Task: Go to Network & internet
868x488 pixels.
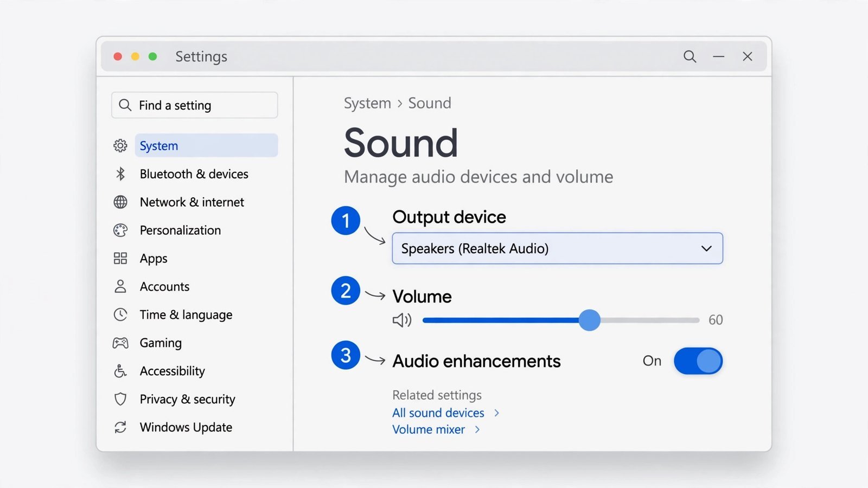Action: (192, 202)
